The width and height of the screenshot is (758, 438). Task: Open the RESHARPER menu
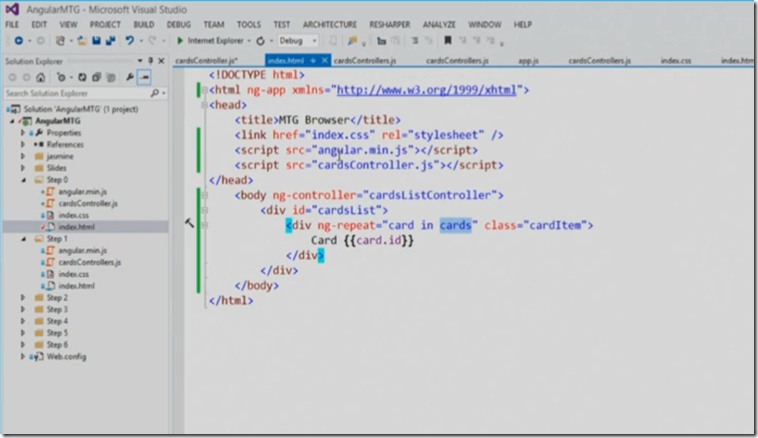point(390,24)
